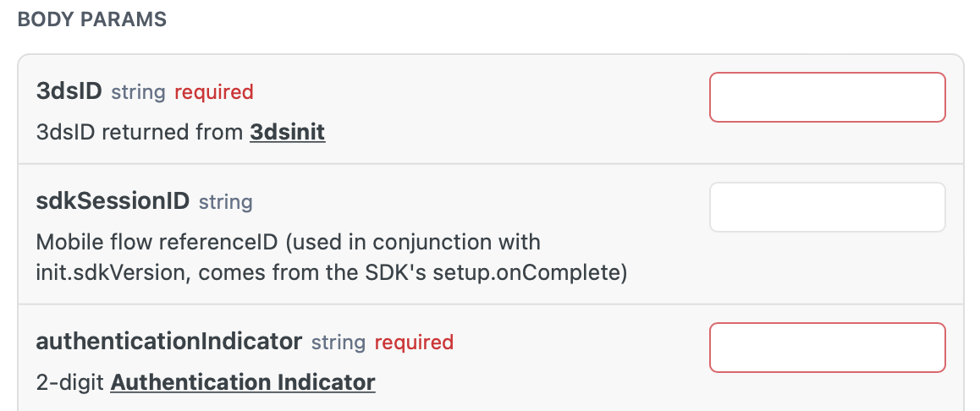Click the sdkSessionID parameter name
The height and width of the screenshot is (411, 980).
[x=113, y=201]
